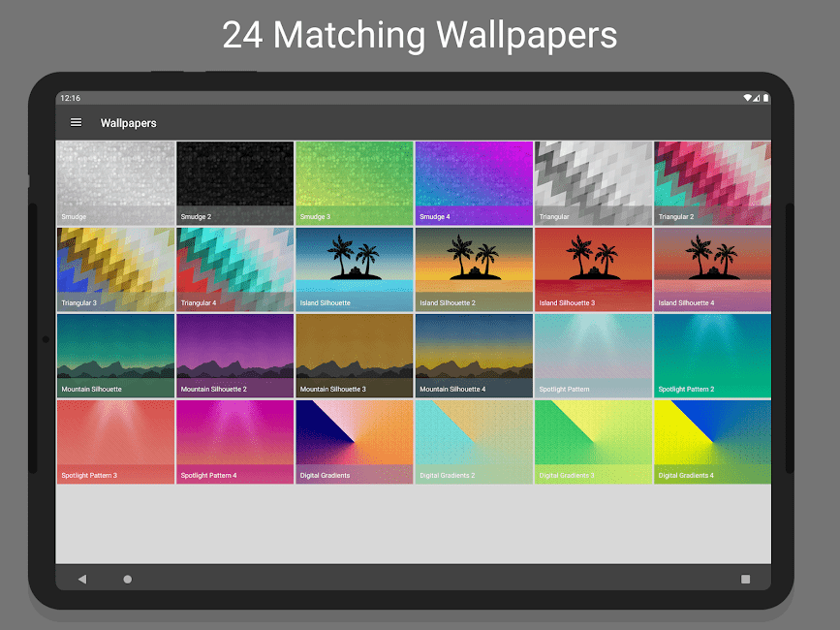Select the Spotlight Pattern 2 wallpaper

tap(712, 356)
